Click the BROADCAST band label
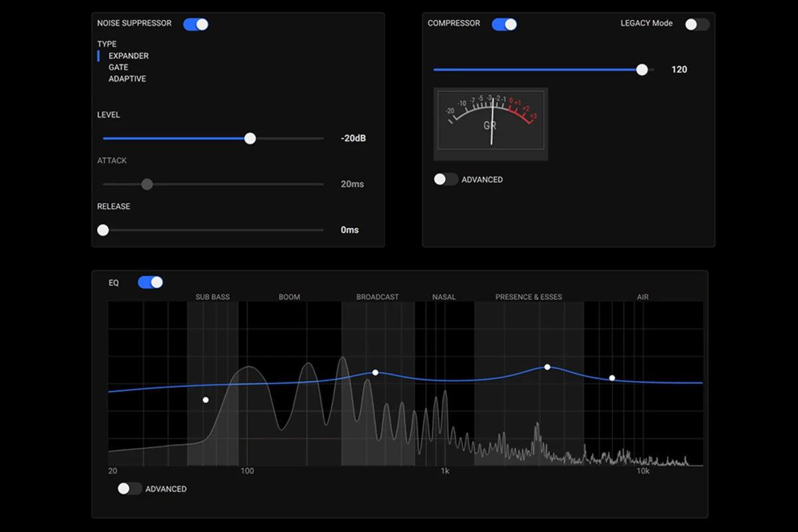 tap(378, 297)
